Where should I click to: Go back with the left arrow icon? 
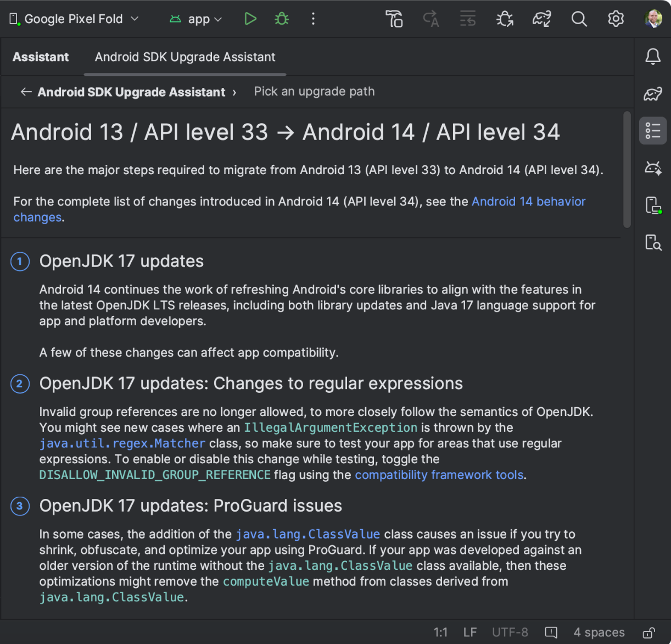(x=26, y=92)
